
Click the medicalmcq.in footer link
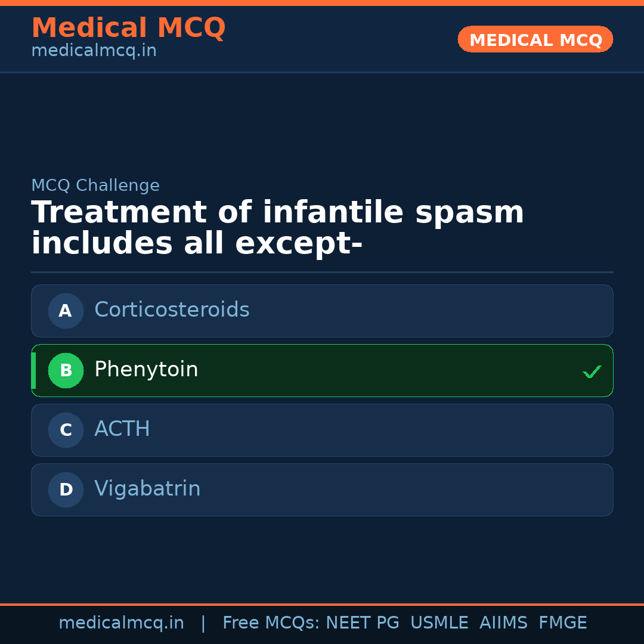122,623
